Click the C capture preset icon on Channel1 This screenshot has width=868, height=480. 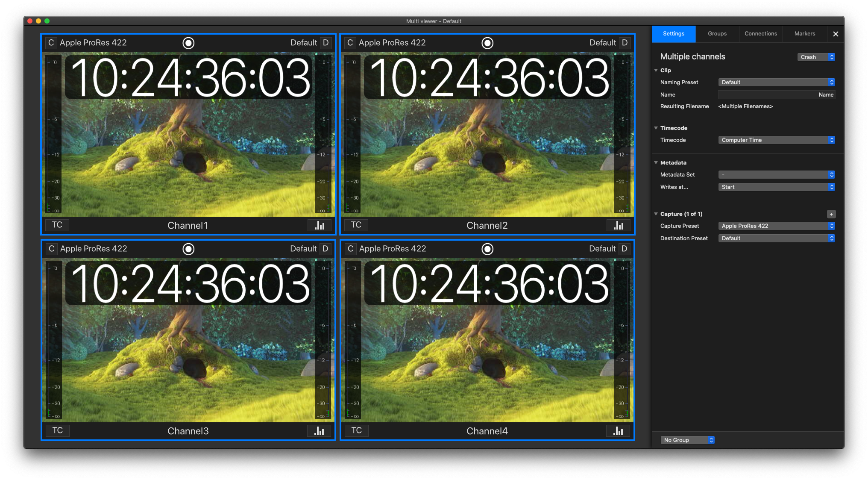(51, 43)
